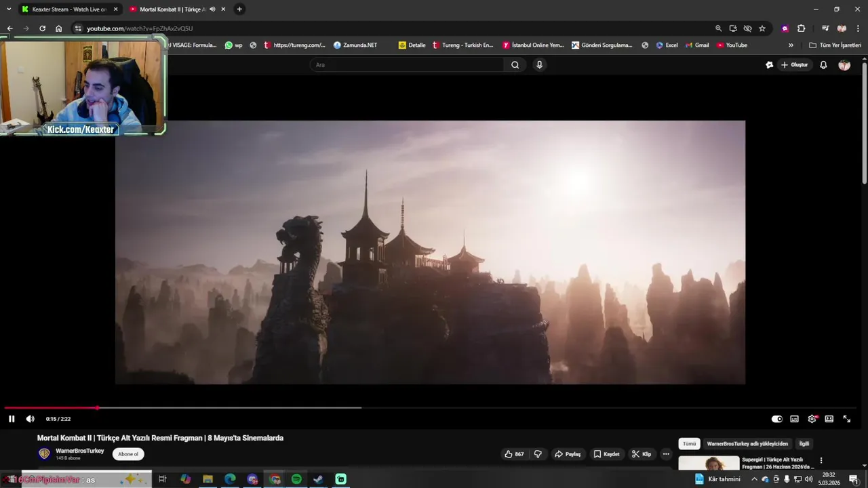The width and height of the screenshot is (868, 488).
Task: Enter fullscreen video mode
Action: tap(846, 419)
